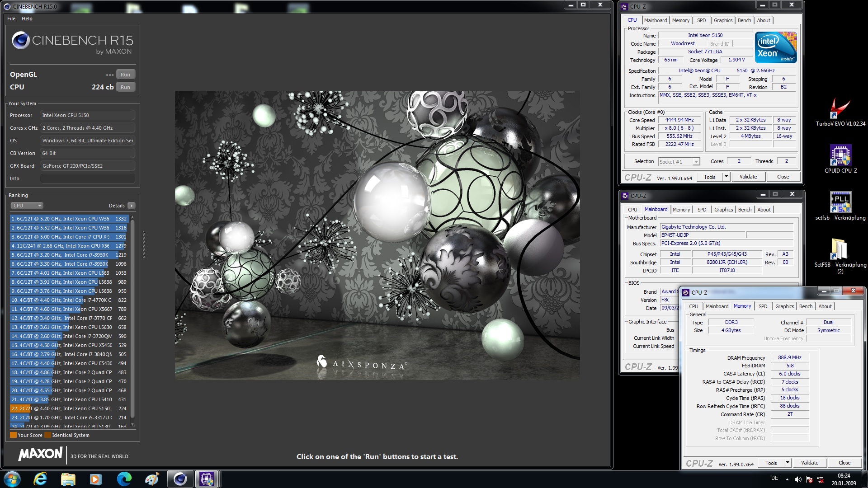Open TurboV EVO V1.02.34 desktop shortcut
Viewport: 868px width, 488px height.
[x=840, y=112]
